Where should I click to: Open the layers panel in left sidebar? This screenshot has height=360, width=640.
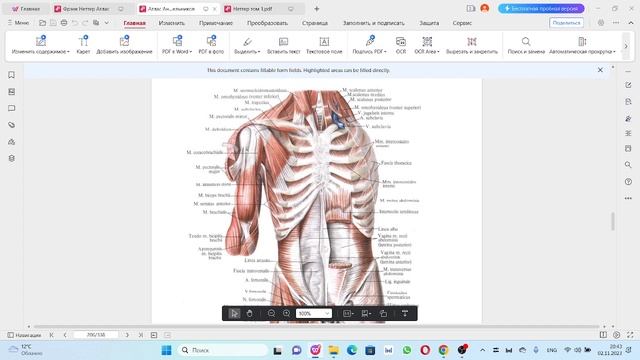[11, 158]
